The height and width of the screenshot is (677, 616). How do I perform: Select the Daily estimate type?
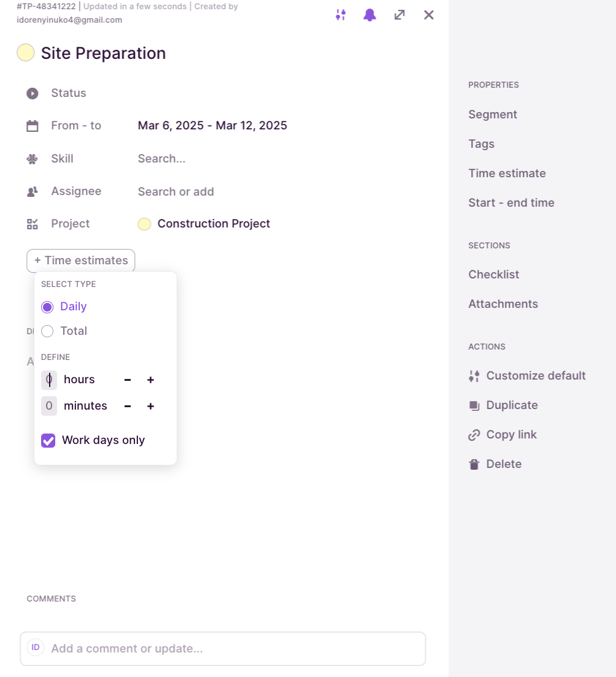tap(47, 307)
